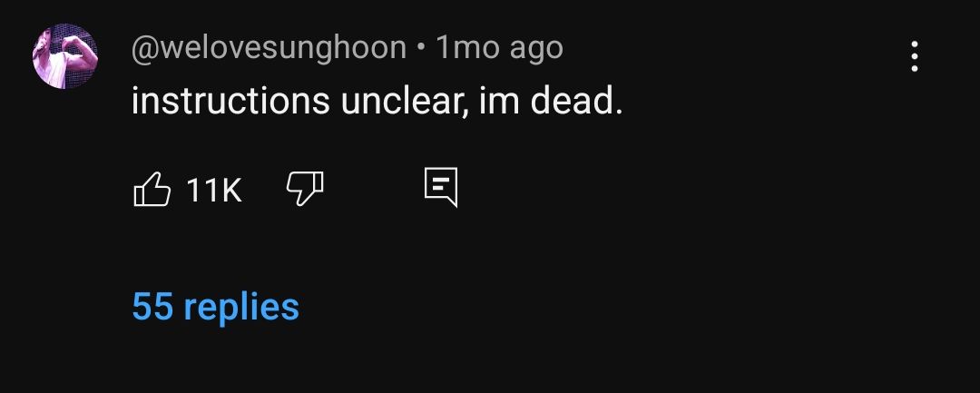Reply to welovesunghoon using speech-bubble icon
Image resolution: width=980 pixels, height=393 pixels.
coord(441,187)
